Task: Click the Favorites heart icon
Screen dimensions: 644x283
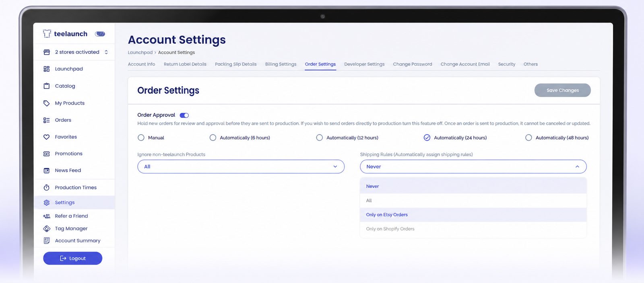Action: (47, 137)
